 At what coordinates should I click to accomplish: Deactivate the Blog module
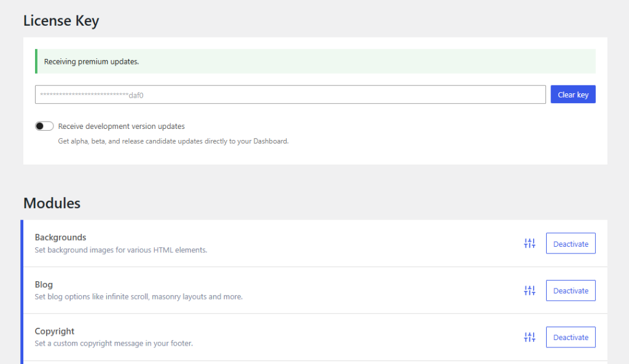tap(570, 290)
